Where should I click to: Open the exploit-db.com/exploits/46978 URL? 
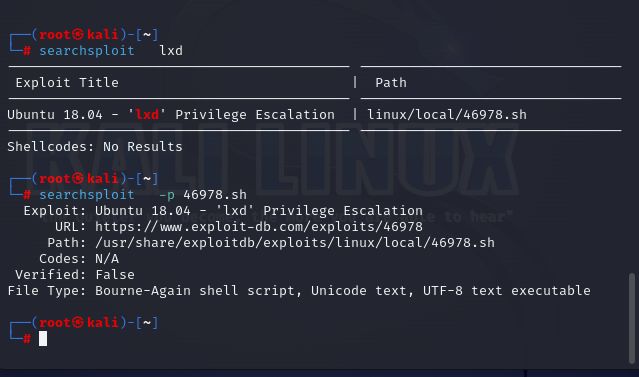(x=259, y=227)
